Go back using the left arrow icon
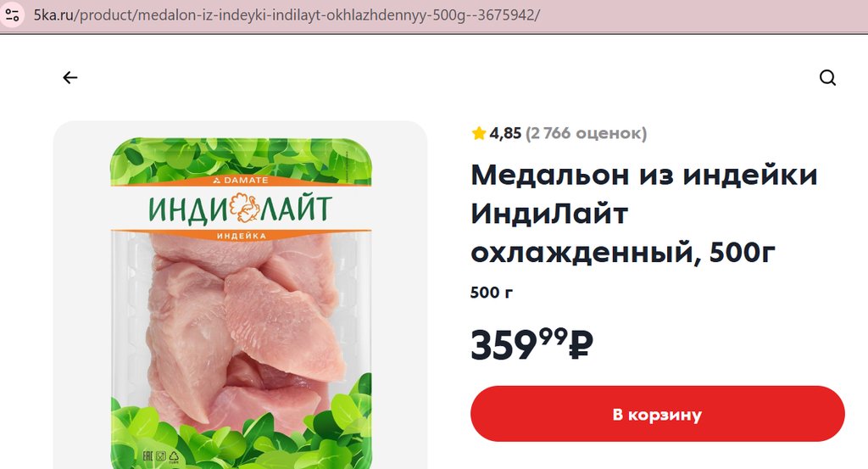 (70, 77)
